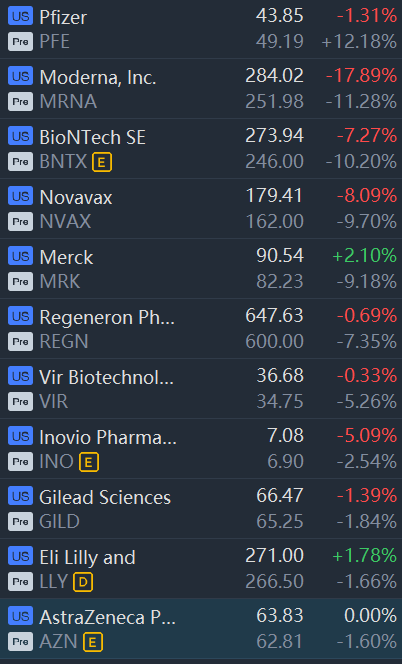This screenshot has height=664, width=402.
Task: Click the yellow E badge beside AZN
Action: tap(93, 642)
